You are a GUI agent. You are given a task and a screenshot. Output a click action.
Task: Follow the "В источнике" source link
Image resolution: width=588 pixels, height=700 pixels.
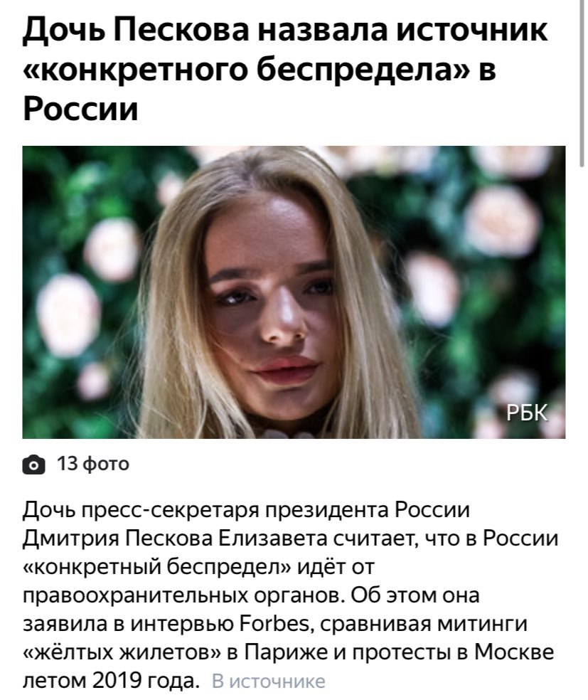click(x=268, y=682)
